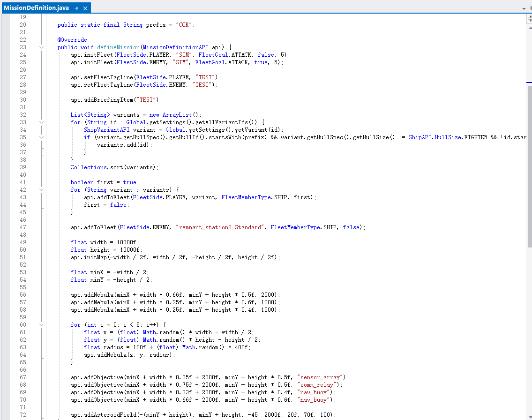Click the @Override annotation
The height and width of the screenshot is (420, 532).
[72, 40]
